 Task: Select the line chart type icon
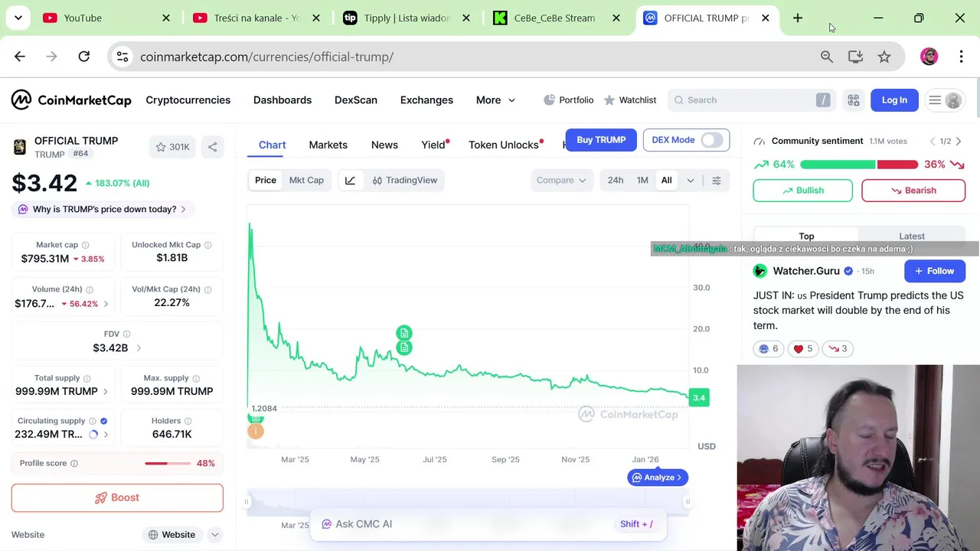pos(350,181)
